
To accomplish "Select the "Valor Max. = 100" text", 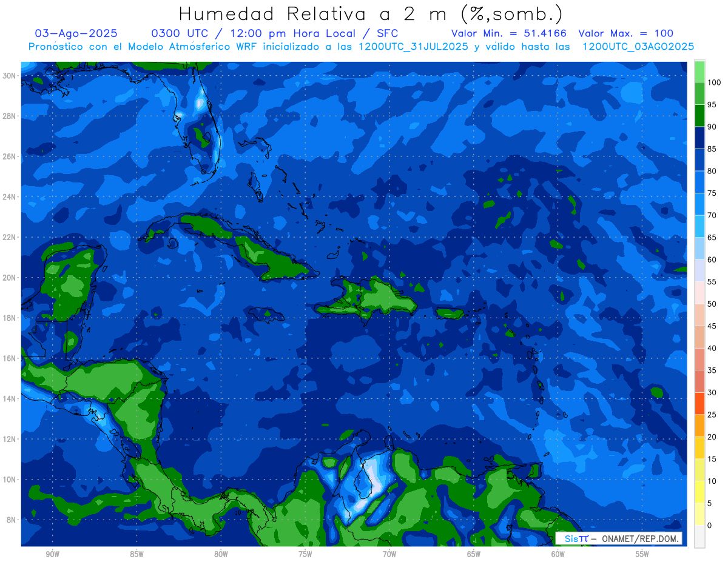I will pos(626,33).
